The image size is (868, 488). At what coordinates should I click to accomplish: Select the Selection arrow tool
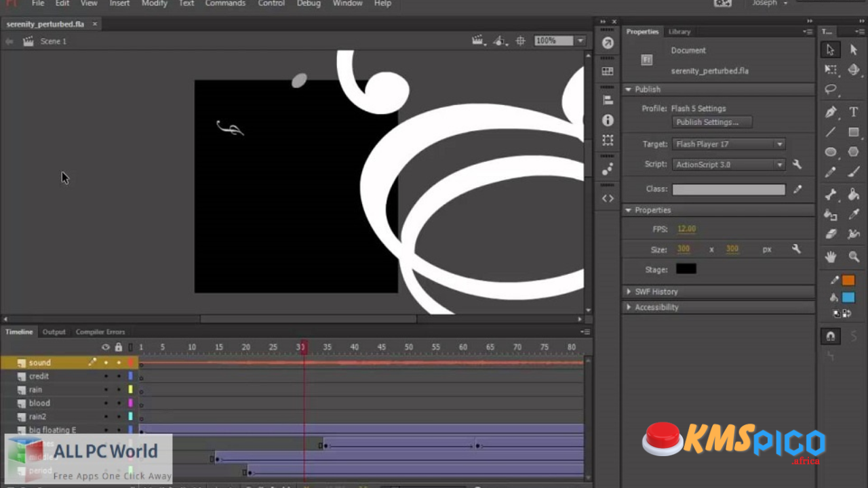tap(831, 49)
